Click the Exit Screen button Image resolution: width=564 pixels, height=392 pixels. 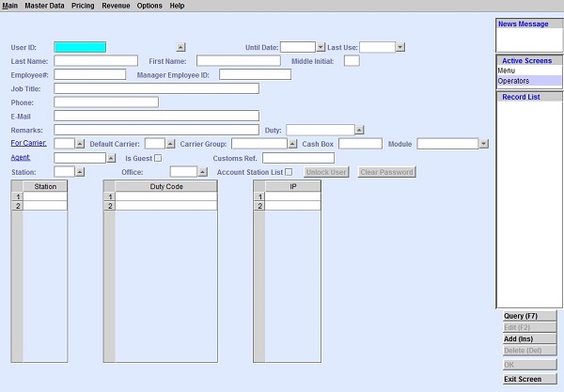pos(530,379)
